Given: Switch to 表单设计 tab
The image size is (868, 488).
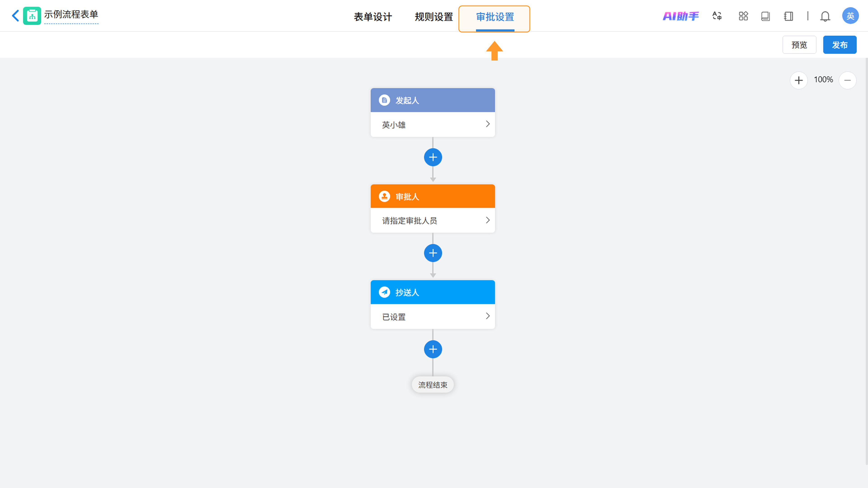Looking at the screenshot, I should 373,17.
